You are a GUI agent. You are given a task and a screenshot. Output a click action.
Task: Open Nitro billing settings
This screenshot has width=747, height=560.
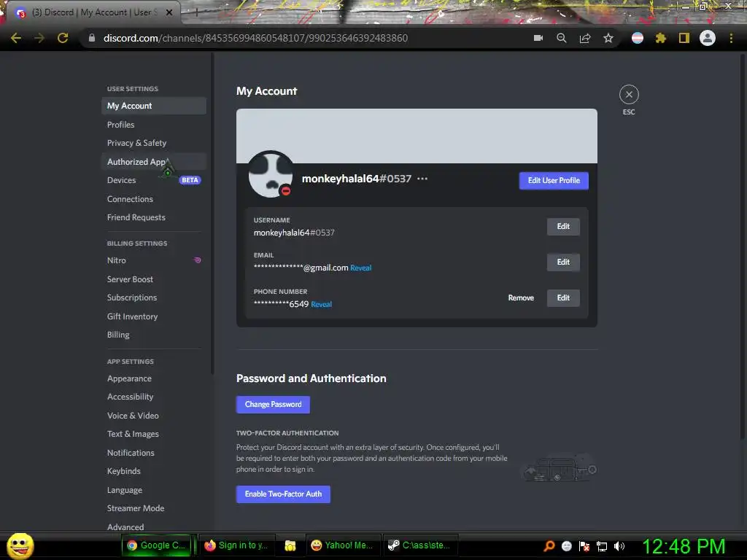pyautogui.click(x=154, y=260)
